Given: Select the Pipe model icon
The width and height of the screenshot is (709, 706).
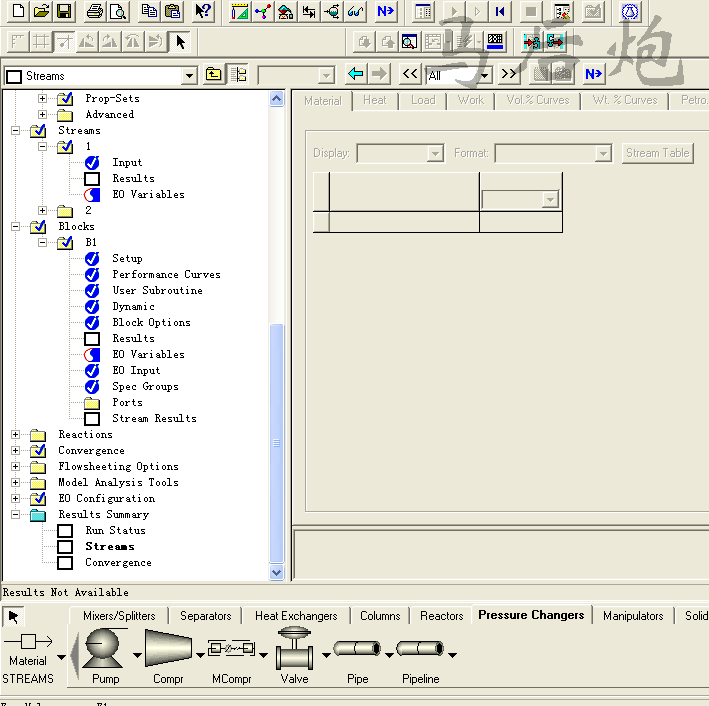Looking at the screenshot, I should pos(358,649).
